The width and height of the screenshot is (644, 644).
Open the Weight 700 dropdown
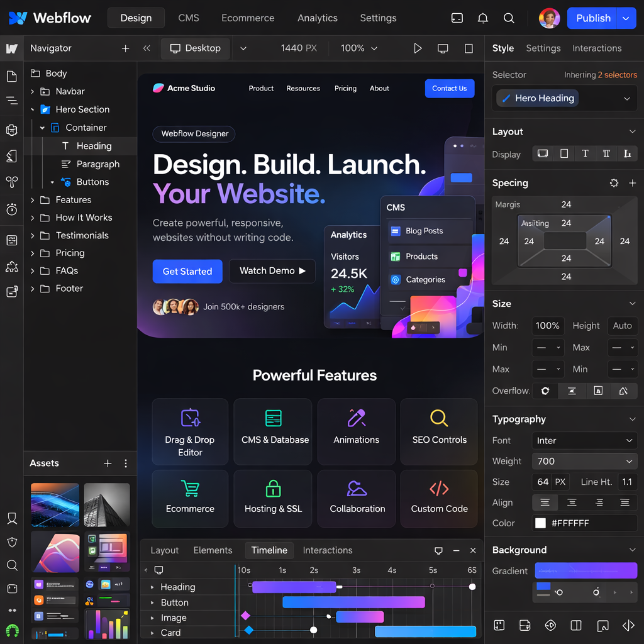pyautogui.click(x=584, y=462)
